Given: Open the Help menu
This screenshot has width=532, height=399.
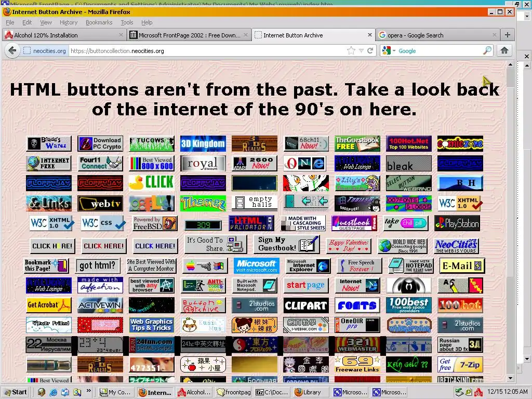Looking at the screenshot, I should pyautogui.click(x=147, y=22).
